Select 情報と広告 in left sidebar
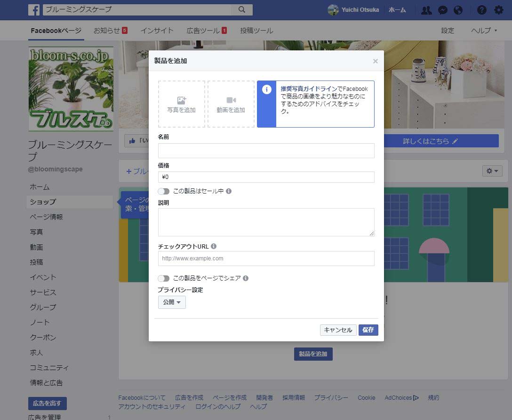This screenshot has height=420, width=512. click(x=47, y=382)
